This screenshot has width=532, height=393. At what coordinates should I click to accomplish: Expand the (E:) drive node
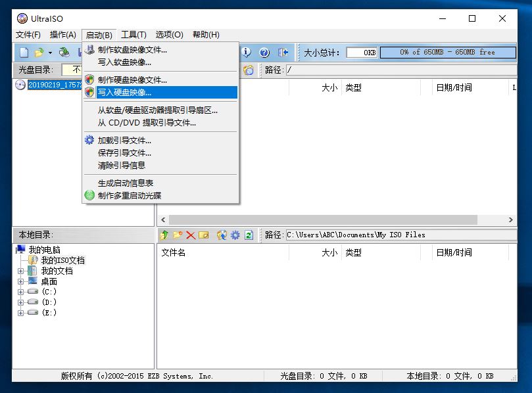pos(20,313)
